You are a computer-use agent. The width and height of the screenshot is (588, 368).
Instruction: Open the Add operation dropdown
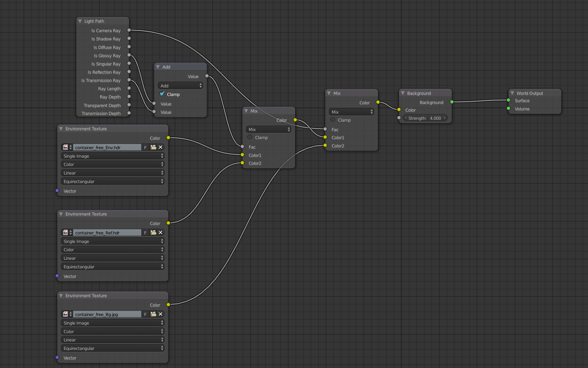[x=180, y=86]
